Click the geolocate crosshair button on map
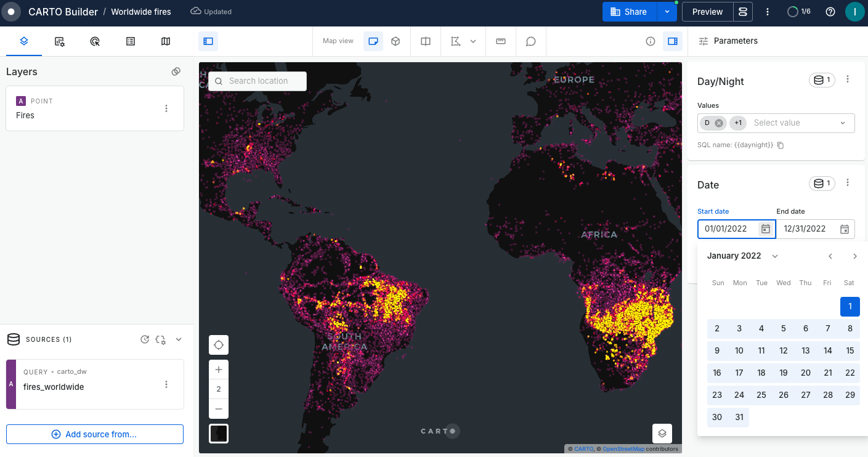868x457 pixels. [219, 345]
